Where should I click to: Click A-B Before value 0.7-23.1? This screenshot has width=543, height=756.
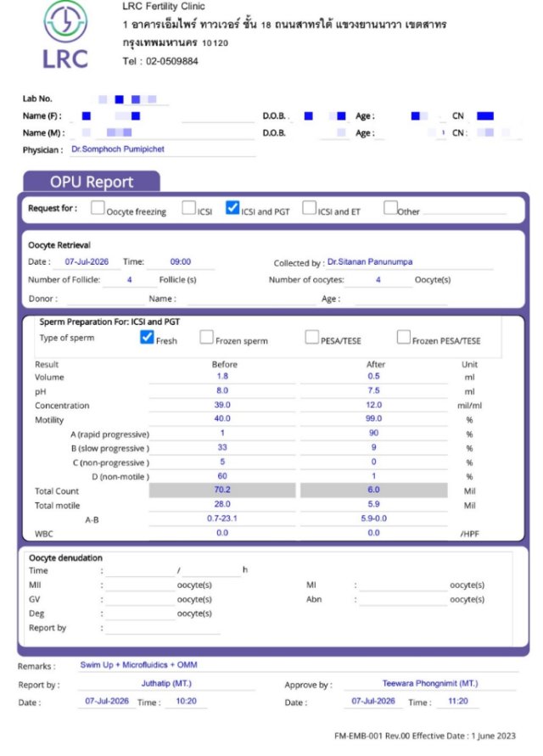(x=222, y=518)
